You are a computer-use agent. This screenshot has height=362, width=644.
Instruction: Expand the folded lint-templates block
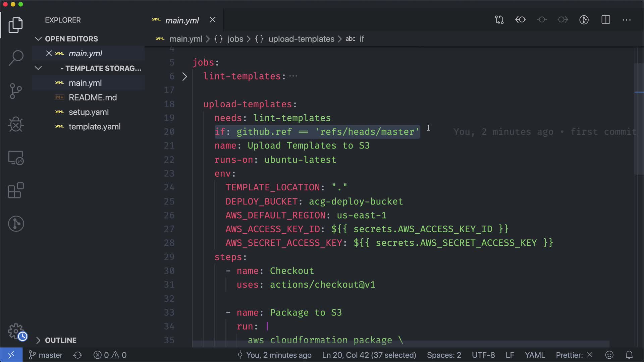coord(184,76)
